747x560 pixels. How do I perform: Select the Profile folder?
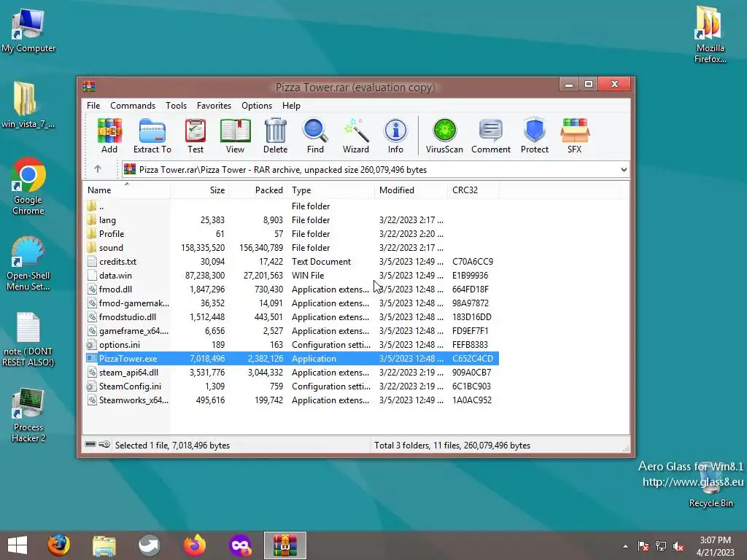point(292,234)
